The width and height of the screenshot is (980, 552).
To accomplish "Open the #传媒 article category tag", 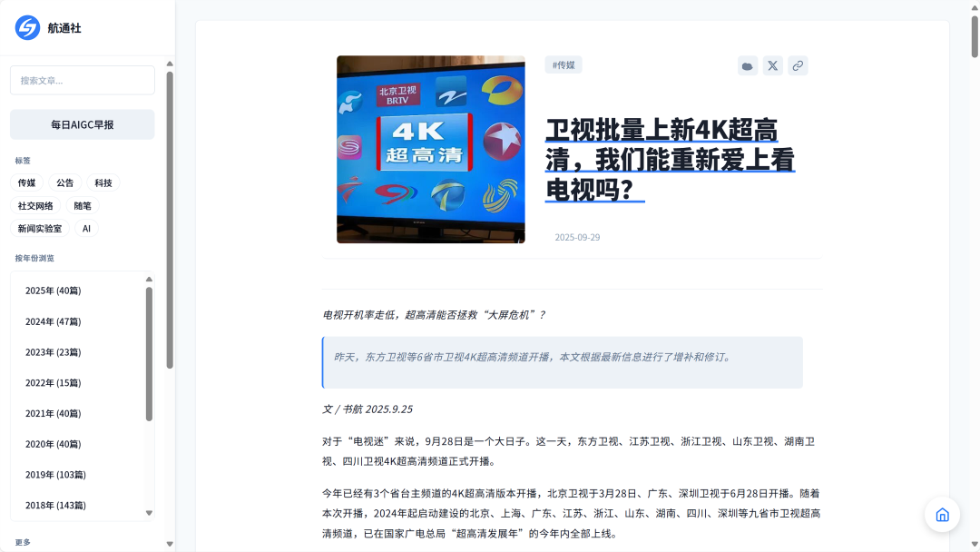I will (x=563, y=65).
